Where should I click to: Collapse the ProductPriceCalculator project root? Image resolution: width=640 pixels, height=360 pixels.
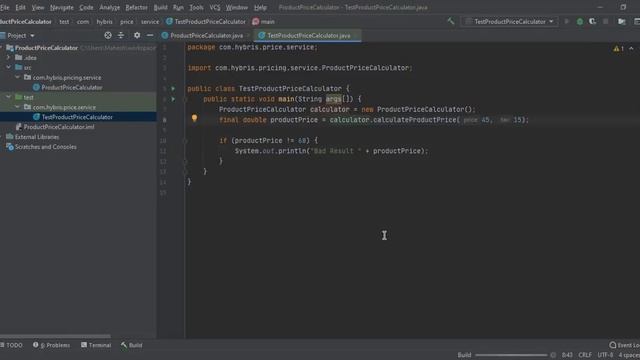point(2,48)
